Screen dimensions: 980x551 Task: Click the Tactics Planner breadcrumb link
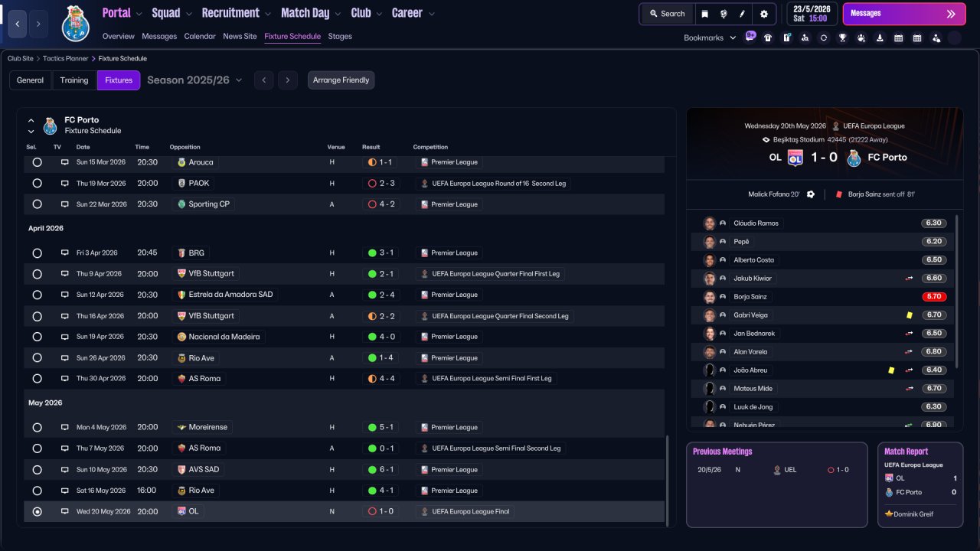(x=66, y=58)
